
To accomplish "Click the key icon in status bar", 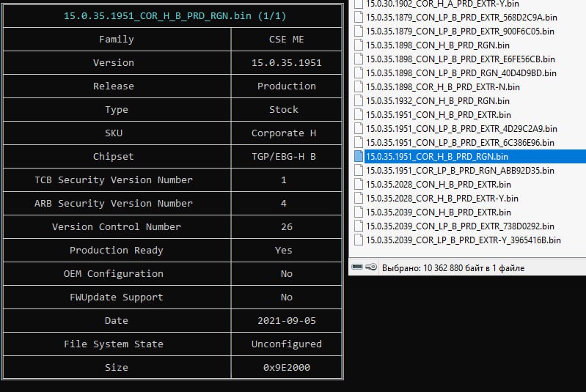I will [372, 268].
